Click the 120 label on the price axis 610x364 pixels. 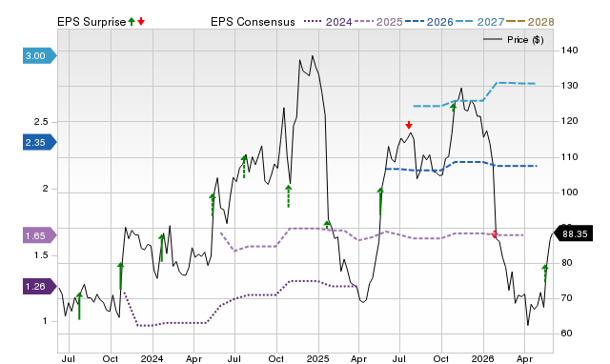tap(570, 121)
